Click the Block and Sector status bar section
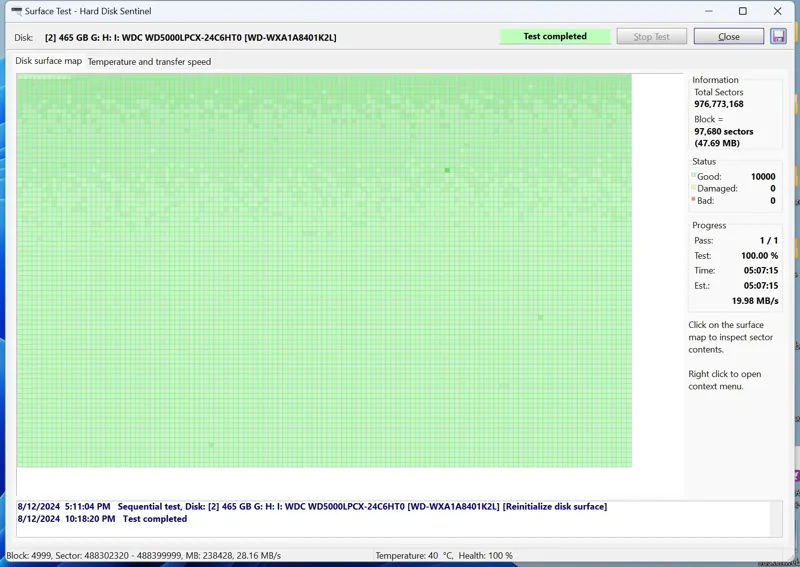 click(143, 556)
